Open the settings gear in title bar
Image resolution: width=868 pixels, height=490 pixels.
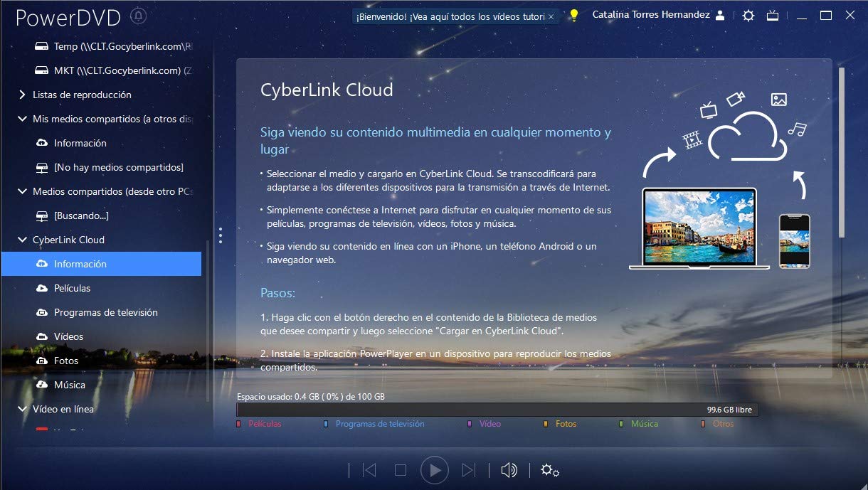pyautogui.click(x=748, y=15)
